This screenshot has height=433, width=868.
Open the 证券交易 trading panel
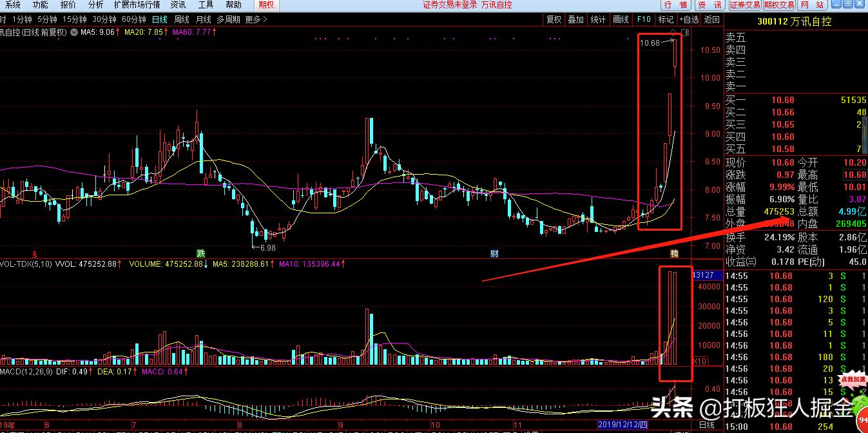745,5
